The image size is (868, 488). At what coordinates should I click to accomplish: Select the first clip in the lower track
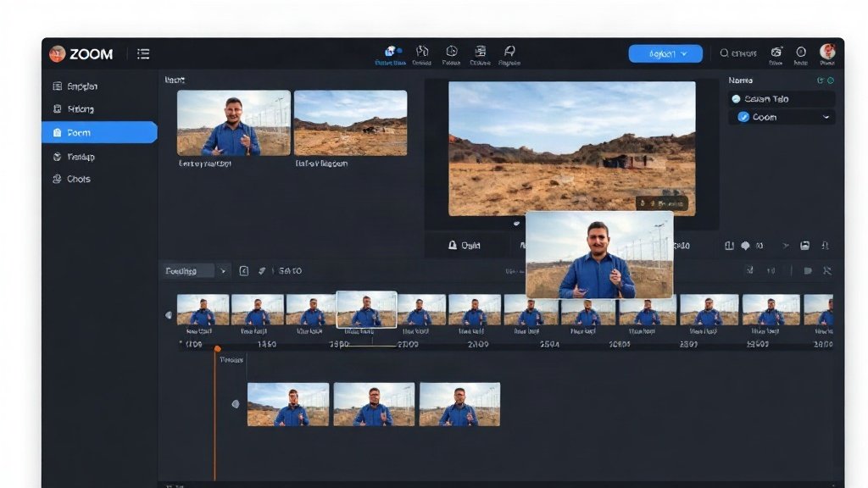(288, 404)
